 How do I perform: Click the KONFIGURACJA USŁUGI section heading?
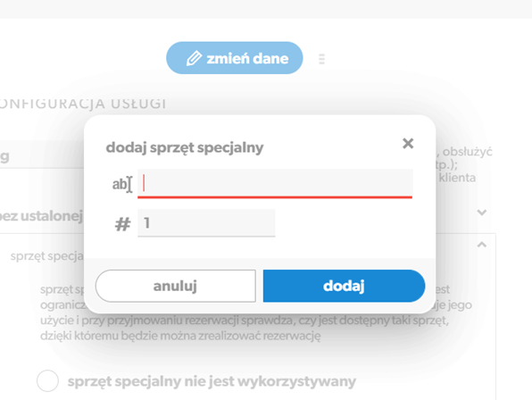(83, 104)
